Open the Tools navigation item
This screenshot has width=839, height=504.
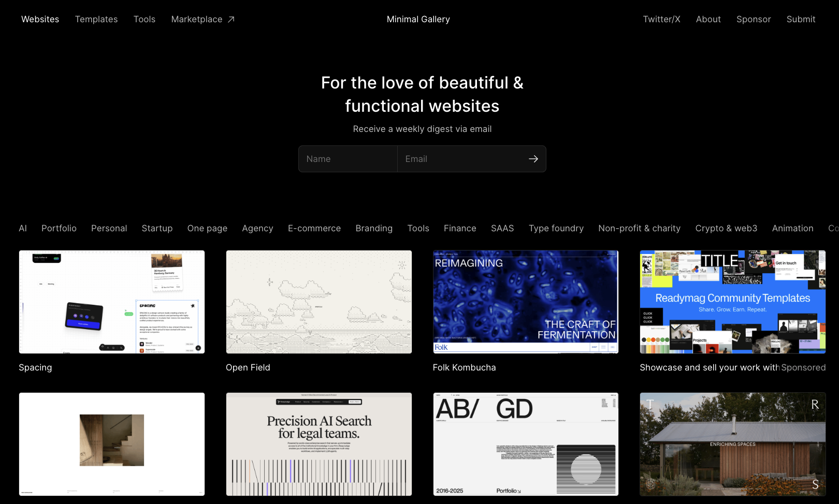pyautogui.click(x=144, y=19)
